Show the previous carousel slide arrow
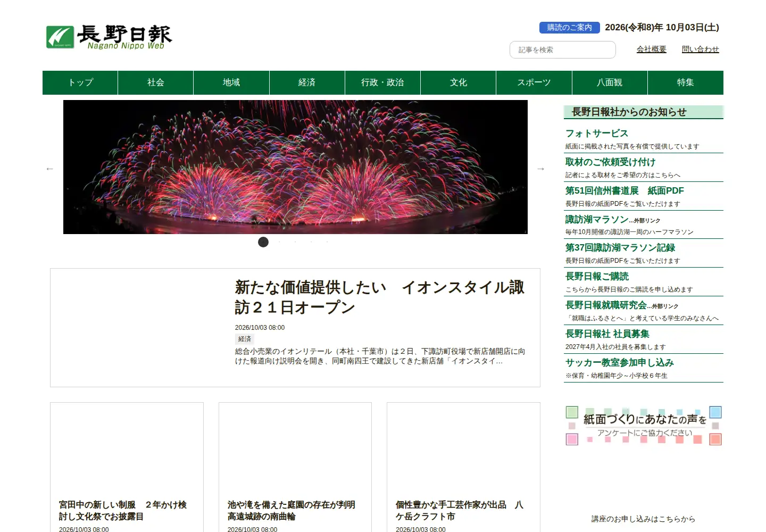Image resolution: width=766 pixels, height=532 pixels. point(50,169)
